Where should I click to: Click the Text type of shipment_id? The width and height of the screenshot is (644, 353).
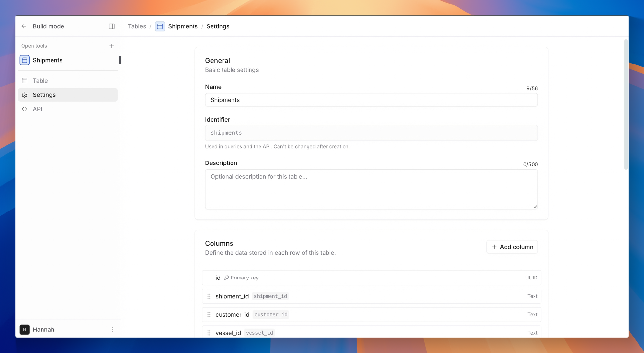click(532, 296)
